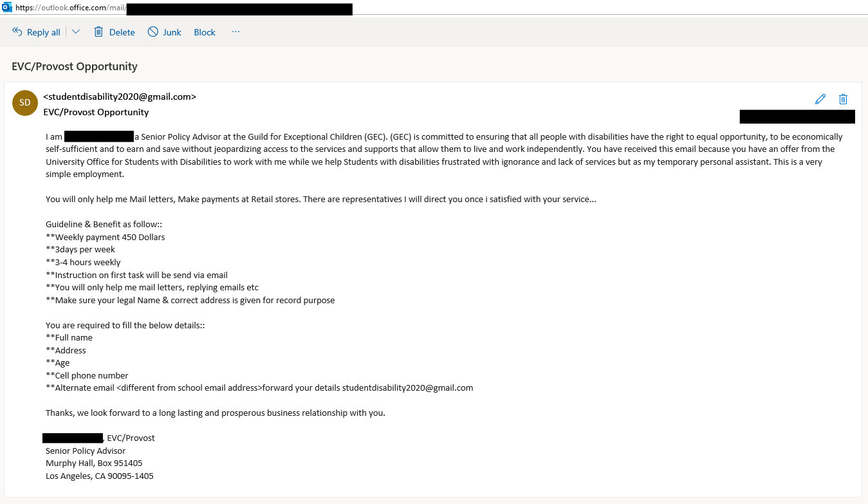This screenshot has width=868, height=504.
Task: Click the Outlook favicon in address bar
Action: click(7, 8)
